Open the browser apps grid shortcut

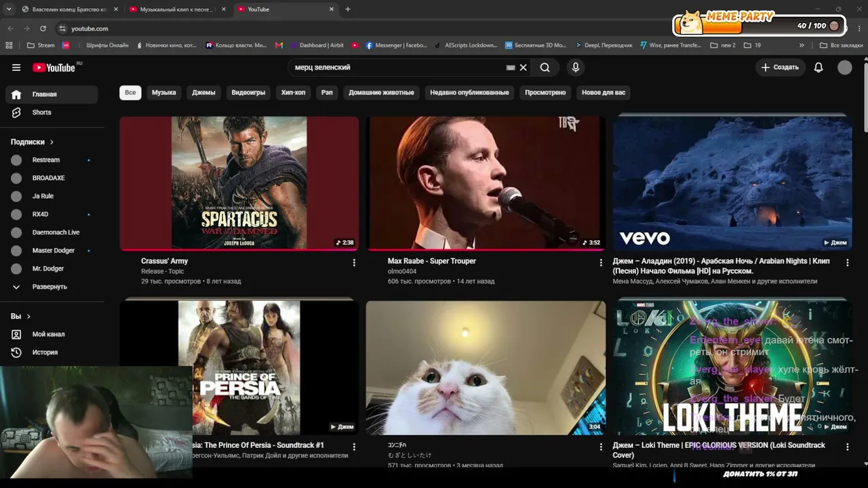pos(9,45)
